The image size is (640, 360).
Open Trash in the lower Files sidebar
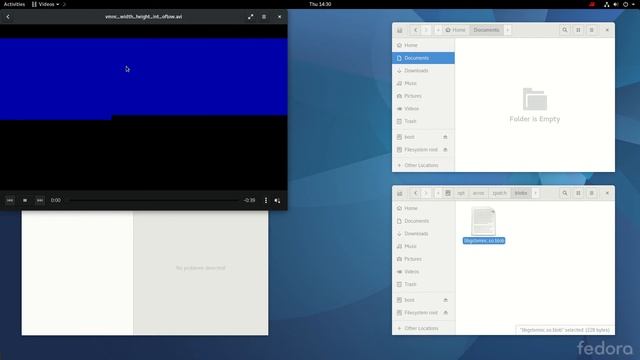[x=423, y=284]
